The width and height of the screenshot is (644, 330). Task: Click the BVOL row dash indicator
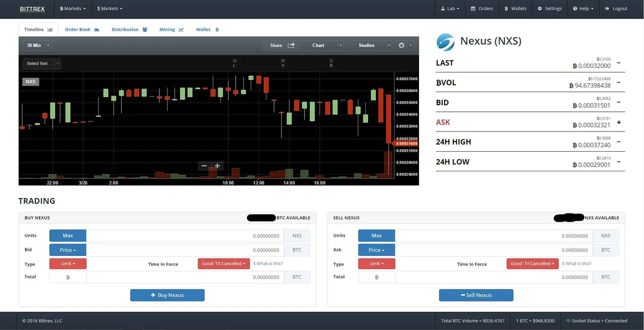click(618, 83)
